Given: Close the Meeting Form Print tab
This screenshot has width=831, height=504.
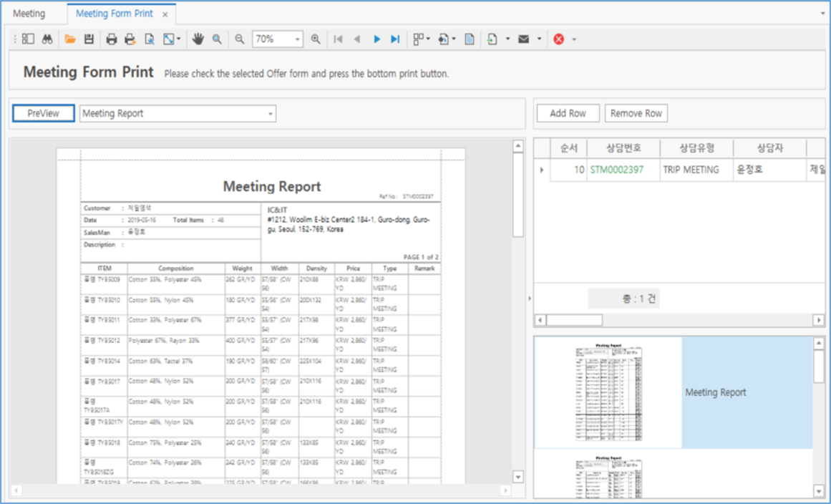Looking at the screenshot, I should [165, 14].
